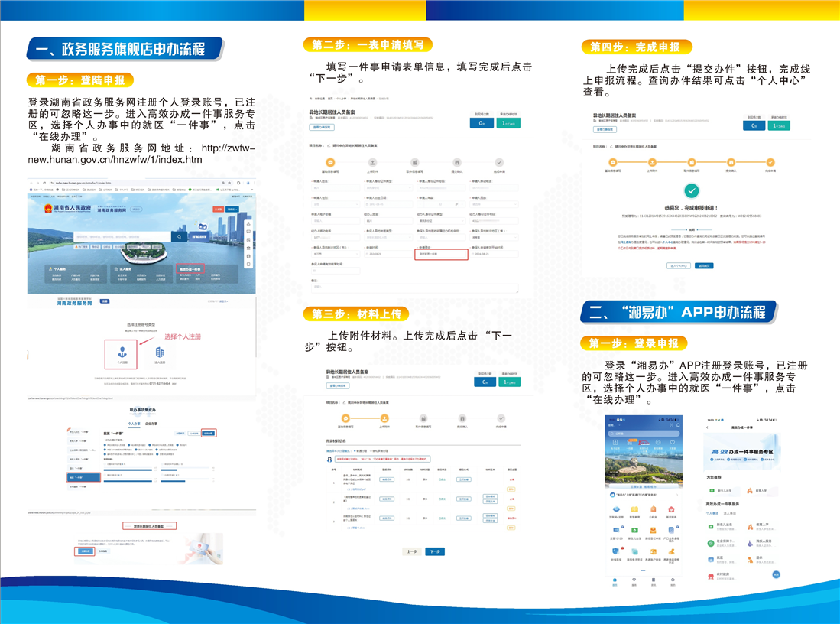Click the upload step icon in step-two form
Viewport: 840px width, 624px height.
click(x=372, y=162)
